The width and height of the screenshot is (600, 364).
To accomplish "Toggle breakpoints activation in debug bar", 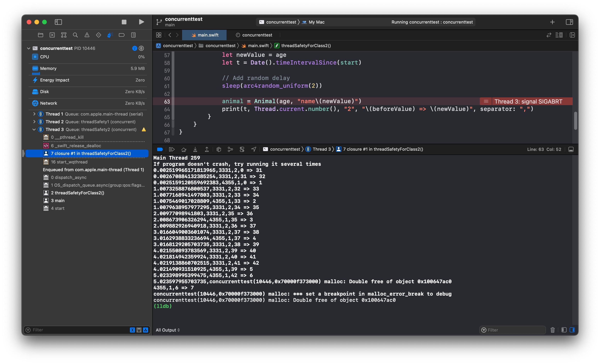I will click(160, 149).
